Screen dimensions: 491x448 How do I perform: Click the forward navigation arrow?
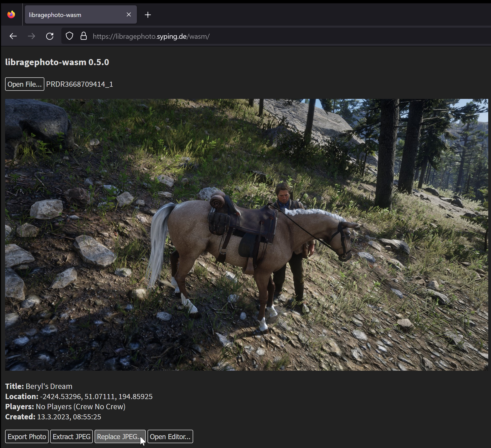(x=31, y=36)
